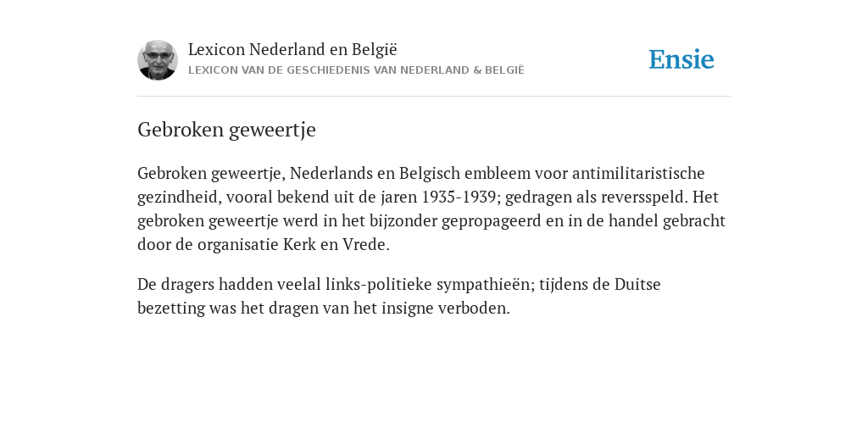
Task: Click the Gebroken geweertje article heading
Action: pyautogui.click(x=226, y=130)
